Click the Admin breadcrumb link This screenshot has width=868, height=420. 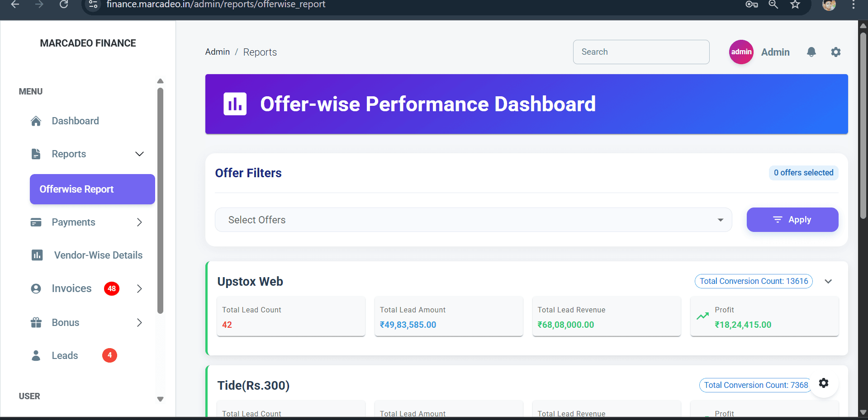click(x=217, y=52)
